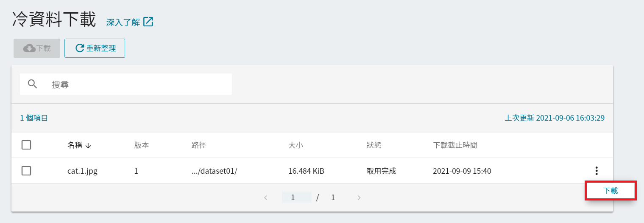Screen dimensions: 644x223
Task: Sort by the 路徑 column header
Action: pyautogui.click(x=198, y=145)
